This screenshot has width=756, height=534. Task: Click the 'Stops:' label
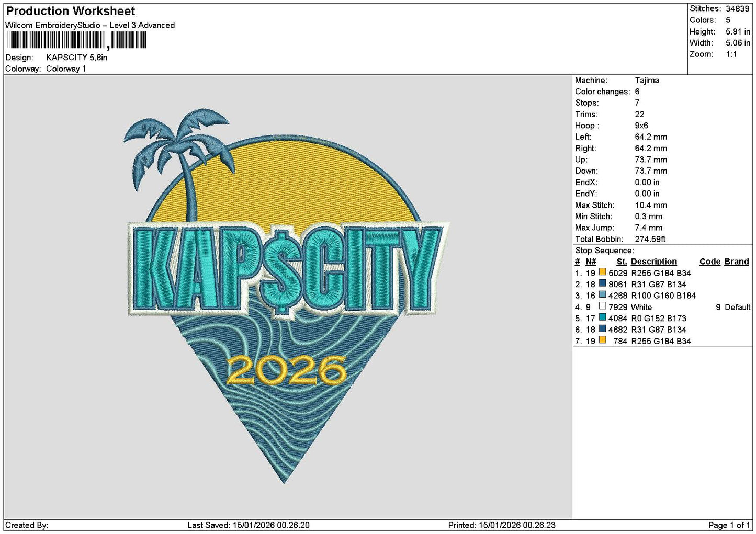(x=587, y=103)
